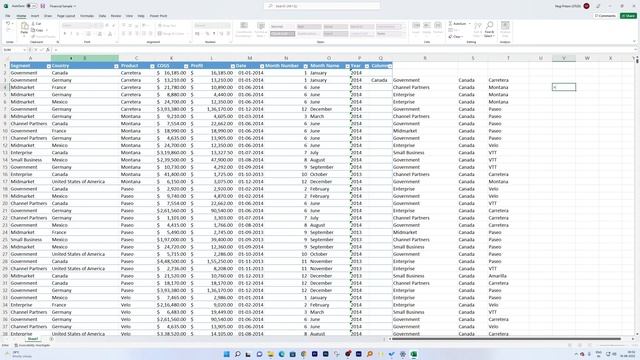
Task: Open the Segment column filter dropdown
Action: click(49, 66)
